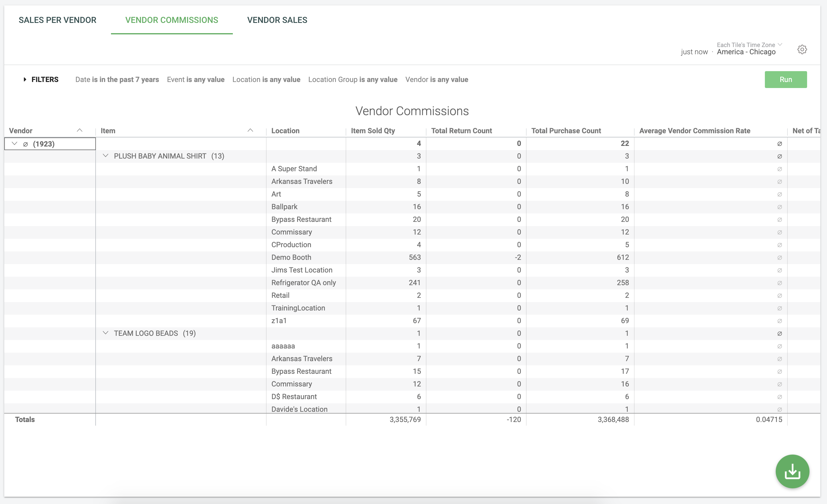Image resolution: width=827 pixels, height=504 pixels.
Task: Click the Total Purchase Count column header
Action: [x=566, y=131]
